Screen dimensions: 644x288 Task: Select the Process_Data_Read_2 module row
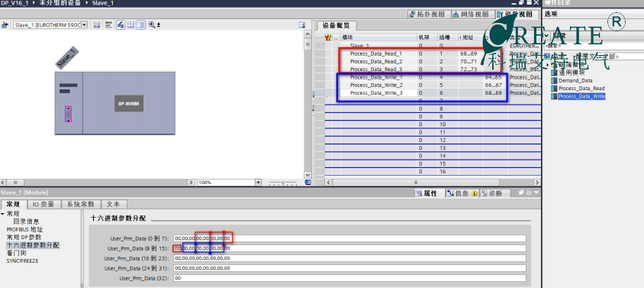432,61
